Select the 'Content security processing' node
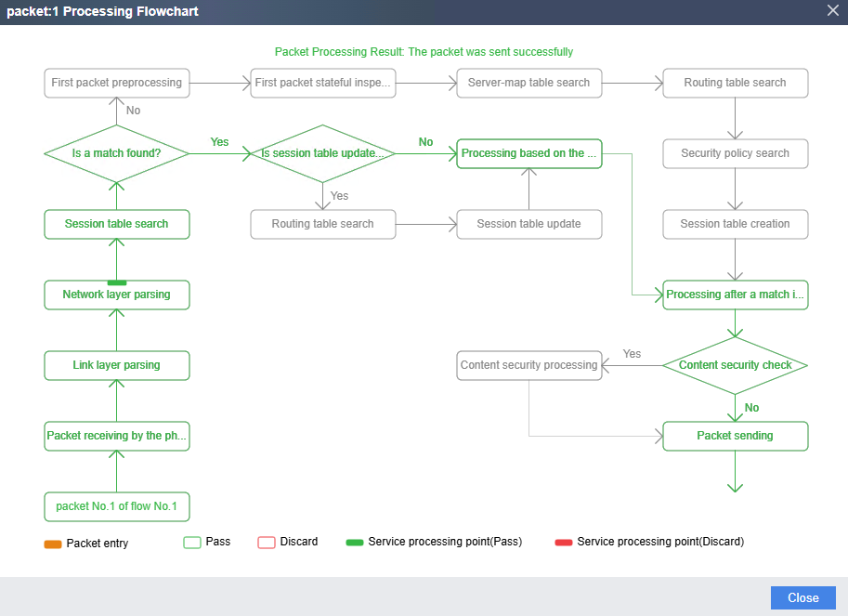Viewport: 848px width, 616px height. (x=529, y=365)
